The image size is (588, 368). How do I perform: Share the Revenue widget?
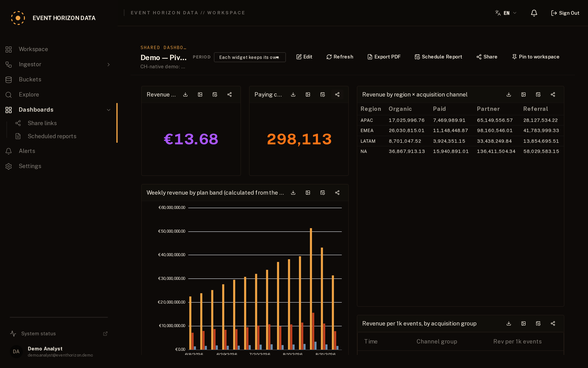point(229,94)
